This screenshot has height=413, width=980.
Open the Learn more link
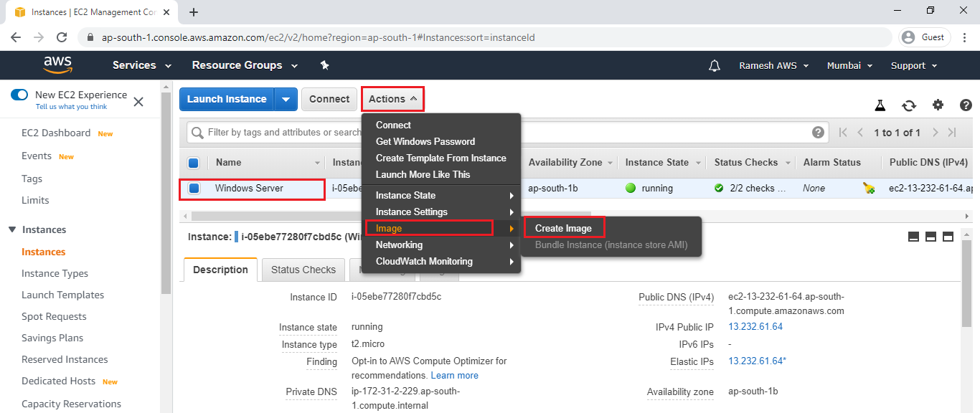(x=454, y=375)
